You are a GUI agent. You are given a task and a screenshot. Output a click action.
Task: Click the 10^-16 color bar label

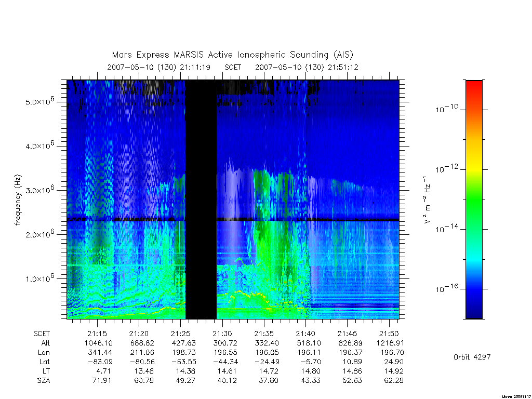click(x=447, y=288)
